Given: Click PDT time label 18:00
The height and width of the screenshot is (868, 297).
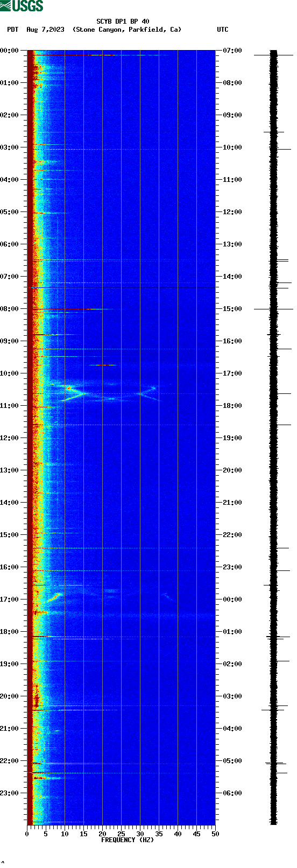Looking at the screenshot, I should click(10, 632).
